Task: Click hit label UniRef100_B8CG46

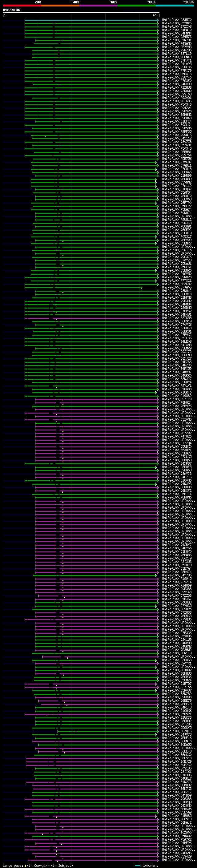Action: point(177,172)
